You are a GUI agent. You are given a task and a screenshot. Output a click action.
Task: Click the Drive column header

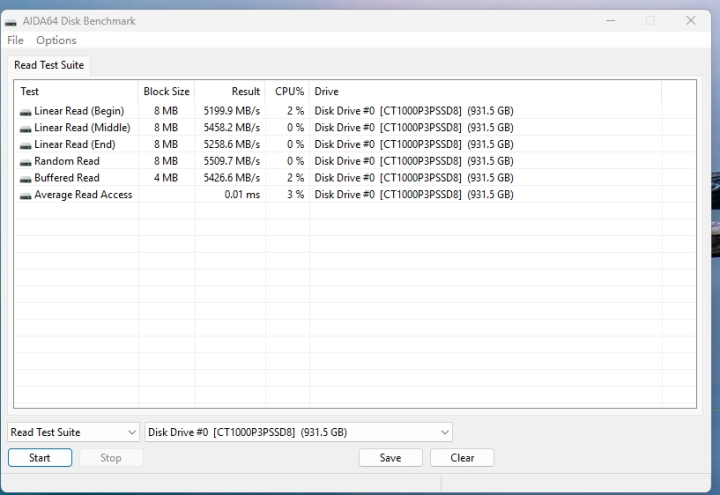pos(485,91)
